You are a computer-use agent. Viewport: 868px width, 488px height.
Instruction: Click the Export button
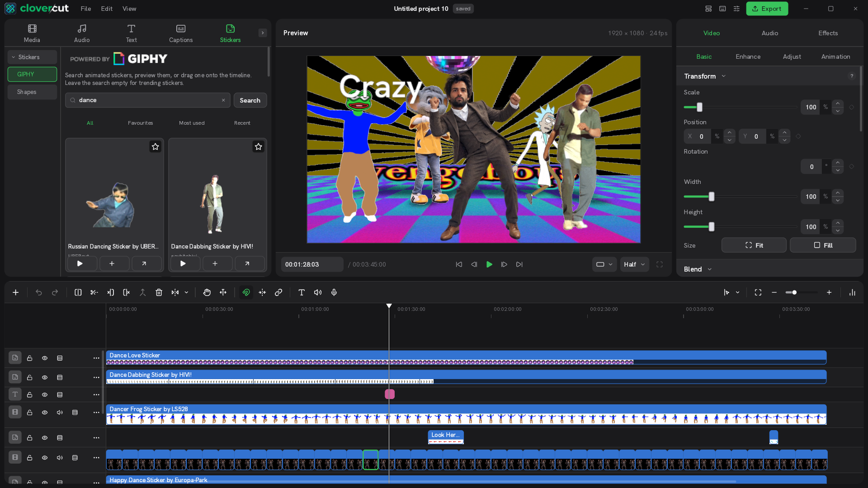[x=767, y=9]
